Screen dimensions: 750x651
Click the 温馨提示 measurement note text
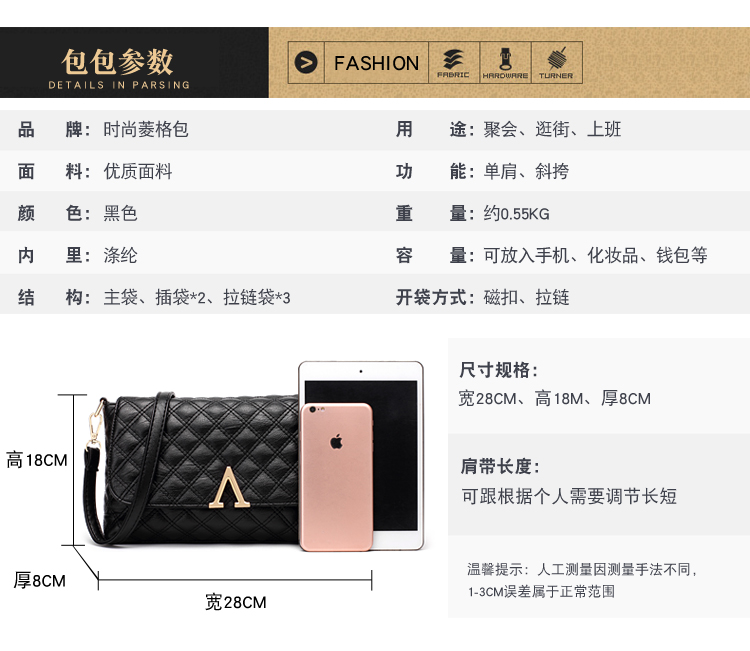point(583,581)
